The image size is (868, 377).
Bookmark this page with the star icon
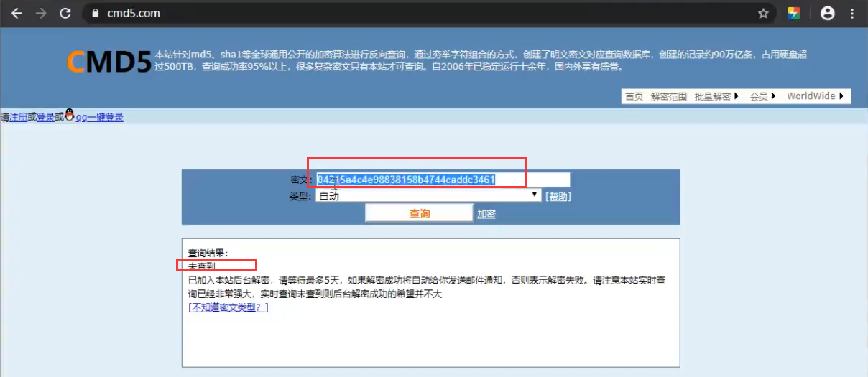(x=763, y=13)
